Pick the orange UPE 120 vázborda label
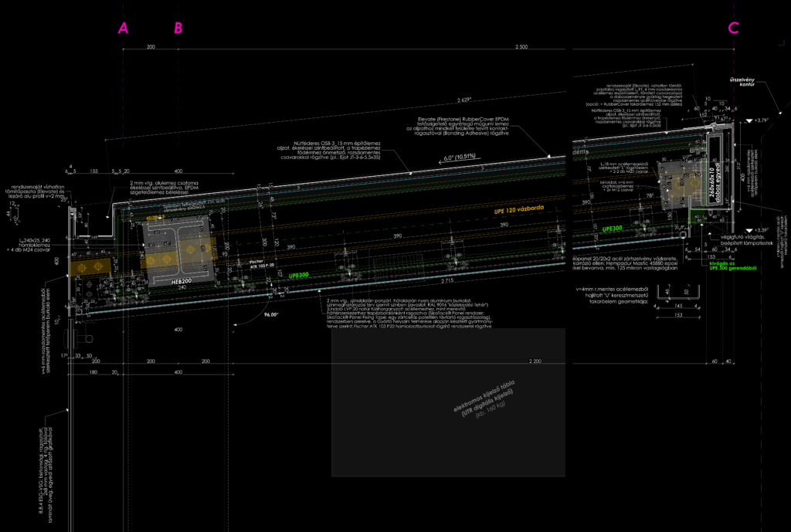 (x=519, y=209)
